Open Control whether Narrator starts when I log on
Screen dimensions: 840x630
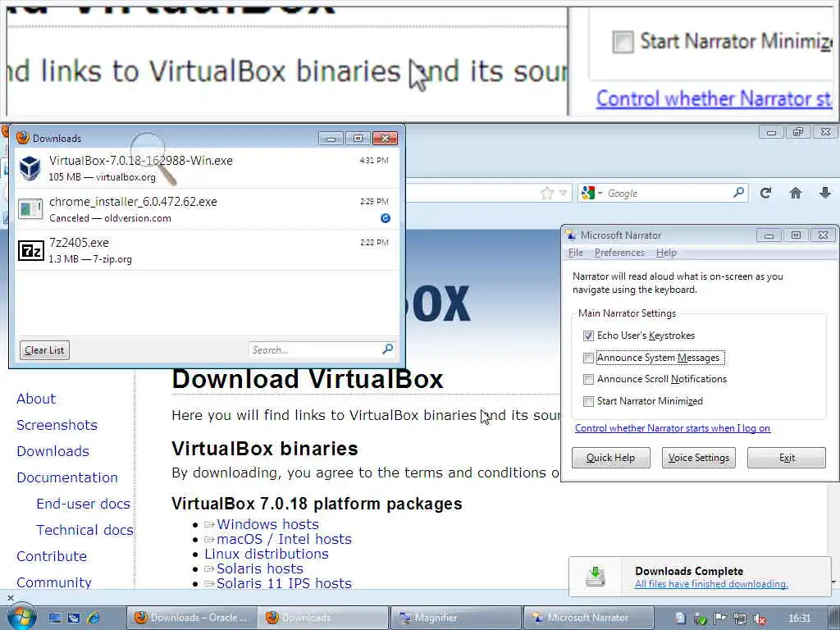[x=673, y=428]
